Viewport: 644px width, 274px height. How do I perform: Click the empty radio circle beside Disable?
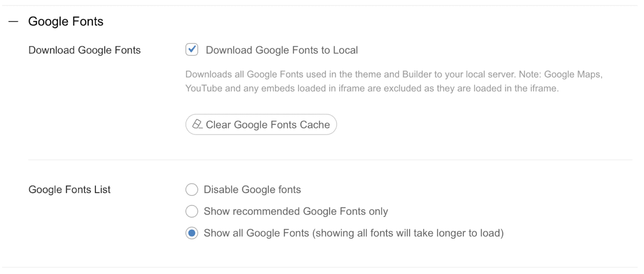pos(192,190)
